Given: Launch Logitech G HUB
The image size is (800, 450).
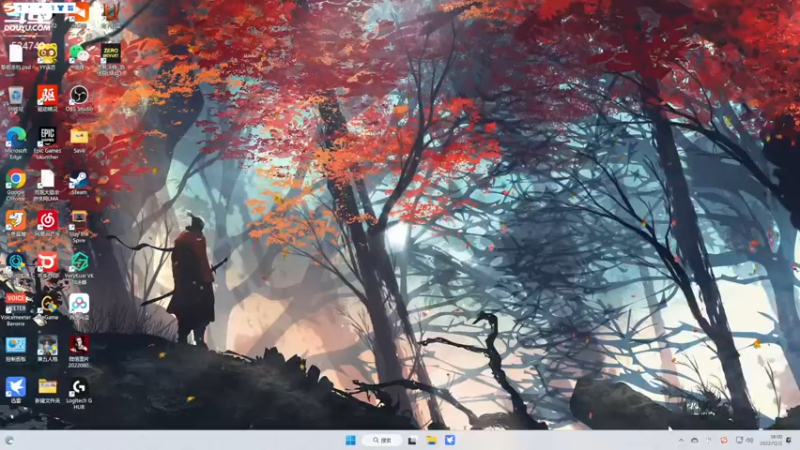Looking at the screenshot, I should click(x=79, y=389).
